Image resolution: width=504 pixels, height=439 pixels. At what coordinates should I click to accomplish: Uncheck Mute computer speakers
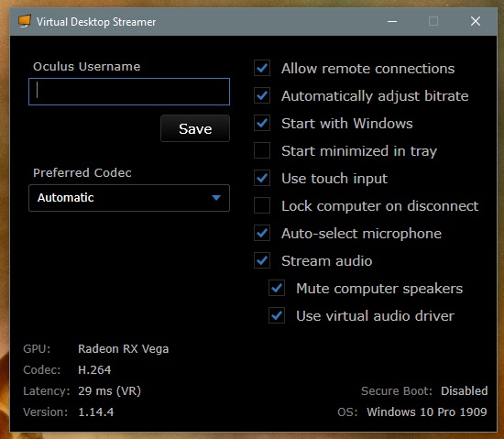click(277, 288)
